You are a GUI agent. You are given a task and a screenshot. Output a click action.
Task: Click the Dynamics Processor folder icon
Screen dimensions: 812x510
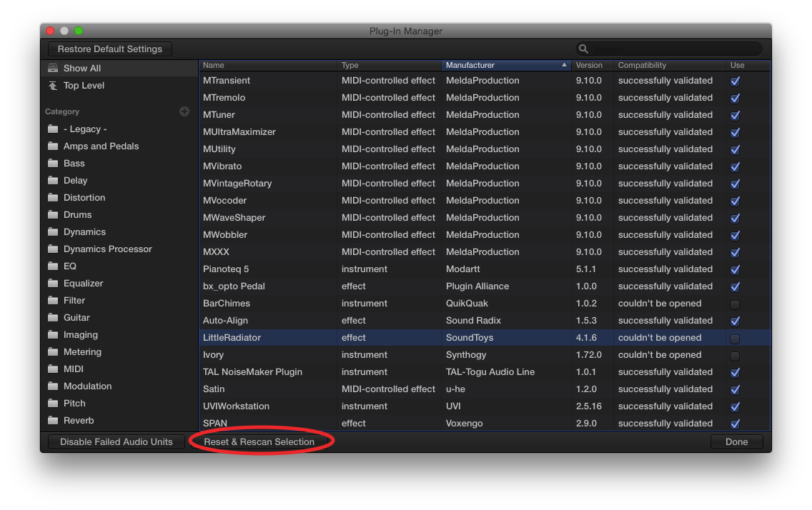coord(53,249)
